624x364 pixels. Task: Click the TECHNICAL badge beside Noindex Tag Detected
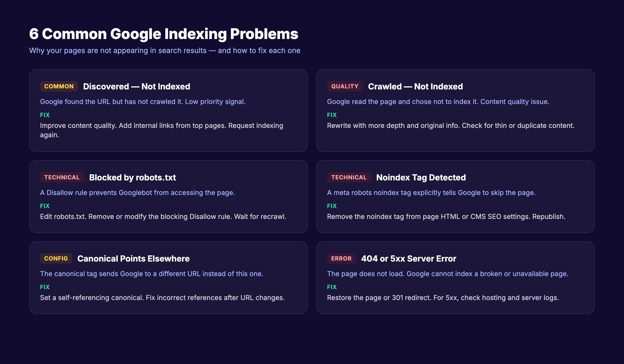[x=349, y=177]
